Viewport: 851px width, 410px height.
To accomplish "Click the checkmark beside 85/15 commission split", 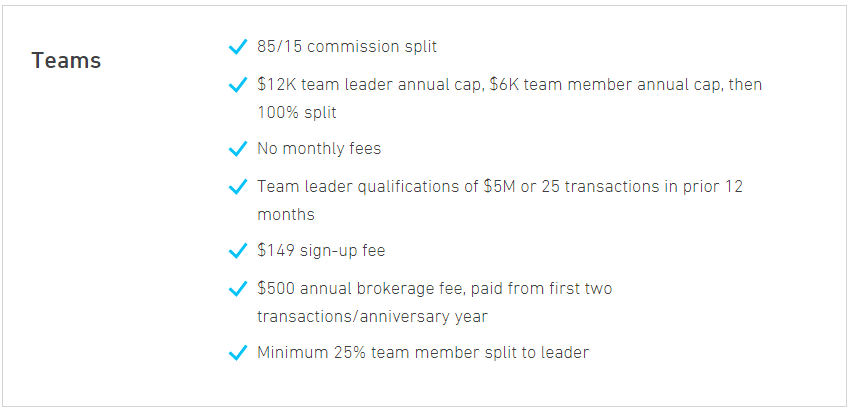I will (238, 47).
